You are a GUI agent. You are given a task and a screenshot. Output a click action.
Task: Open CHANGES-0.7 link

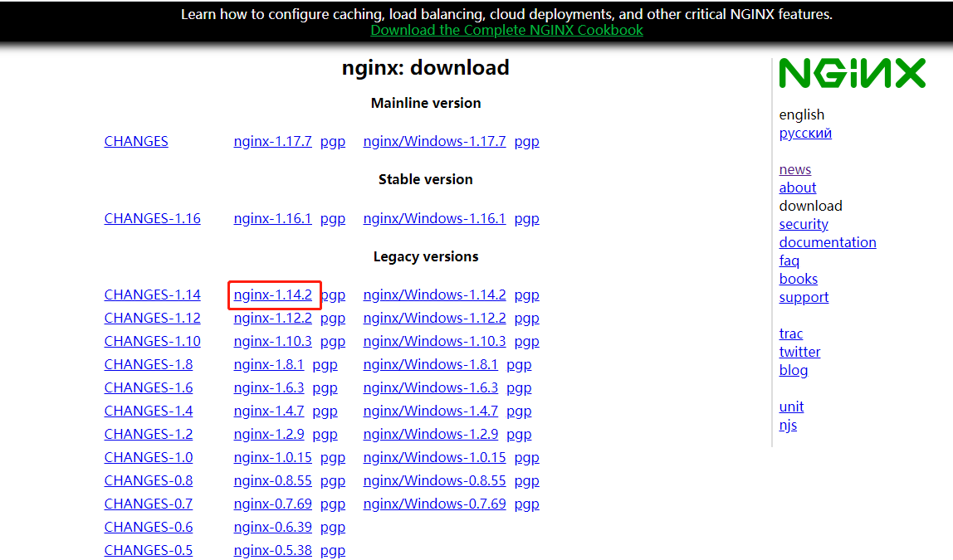click(x=149, y=504)
